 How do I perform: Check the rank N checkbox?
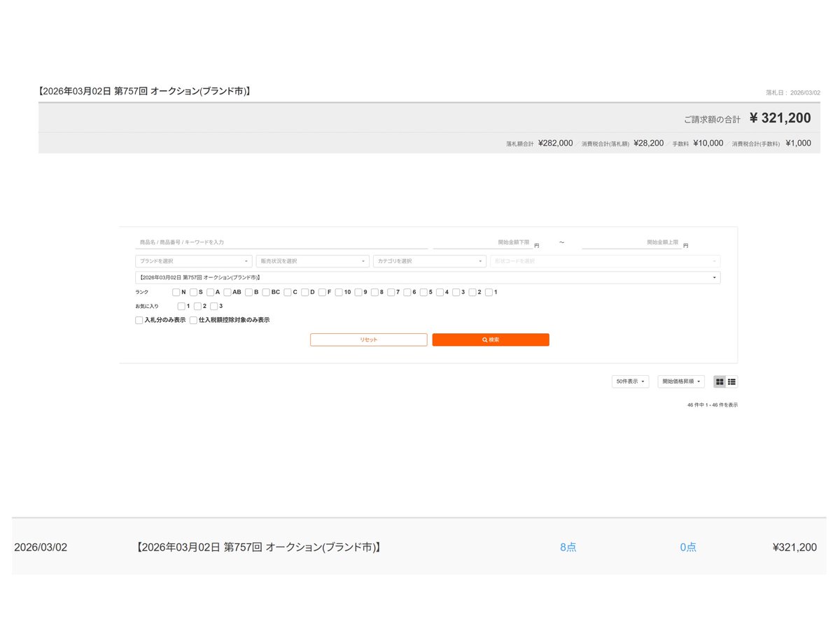176,292
